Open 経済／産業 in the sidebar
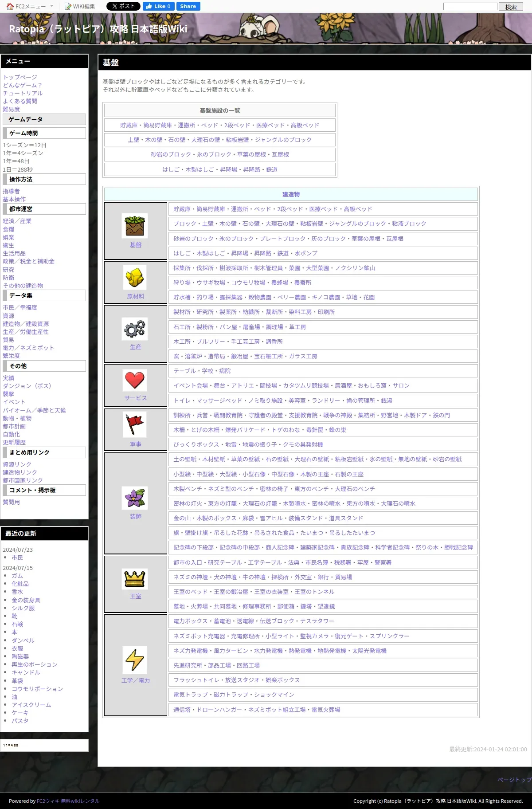This screenshot has height=809, width=532. pyautogui.click(x=17, y=221)
